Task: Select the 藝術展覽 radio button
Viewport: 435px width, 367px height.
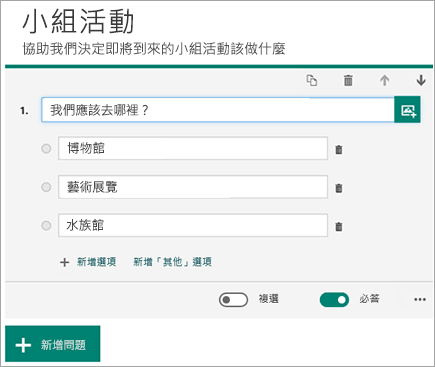Action: pyautogui.click(x=46, y=187)
